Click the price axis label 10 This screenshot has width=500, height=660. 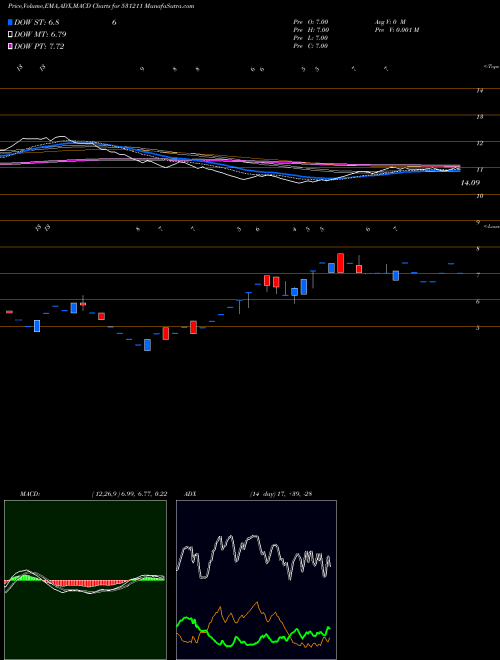click(x=479, y=196)
